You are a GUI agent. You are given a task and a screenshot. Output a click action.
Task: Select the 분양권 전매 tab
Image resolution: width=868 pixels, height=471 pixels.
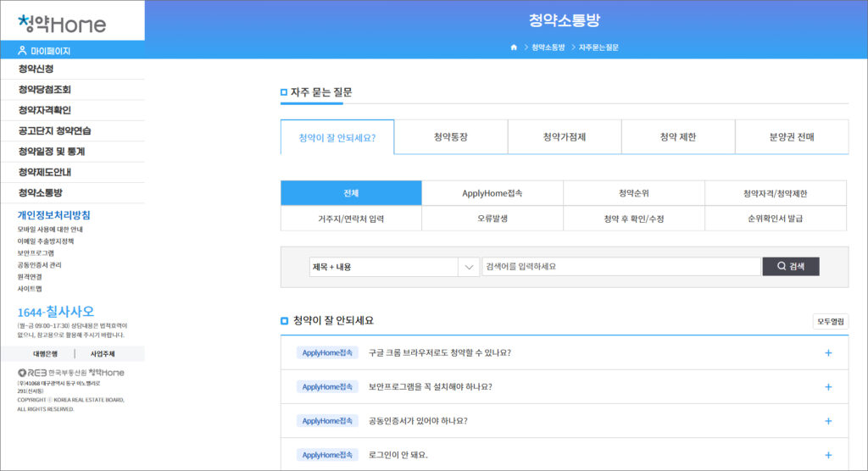791,137
